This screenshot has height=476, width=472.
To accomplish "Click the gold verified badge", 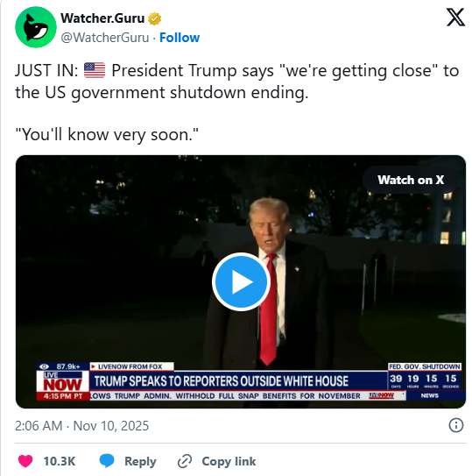I will (x=154, y=18).
